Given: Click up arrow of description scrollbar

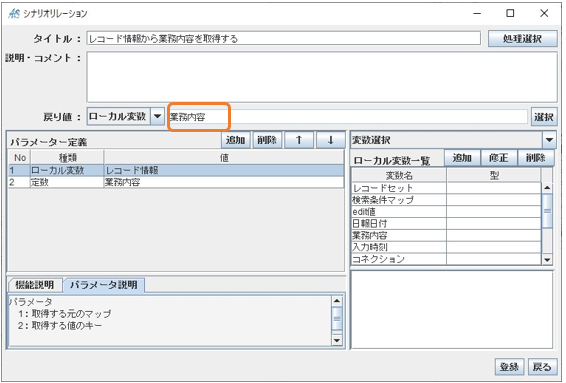Looking at the screenshot, I should [x=337, y=301].
